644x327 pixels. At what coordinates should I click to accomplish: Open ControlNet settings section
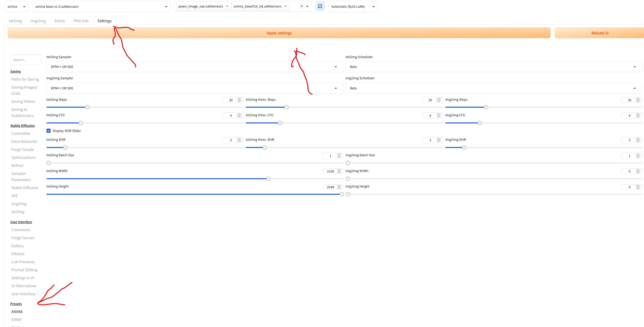click(x=21, y=134)
